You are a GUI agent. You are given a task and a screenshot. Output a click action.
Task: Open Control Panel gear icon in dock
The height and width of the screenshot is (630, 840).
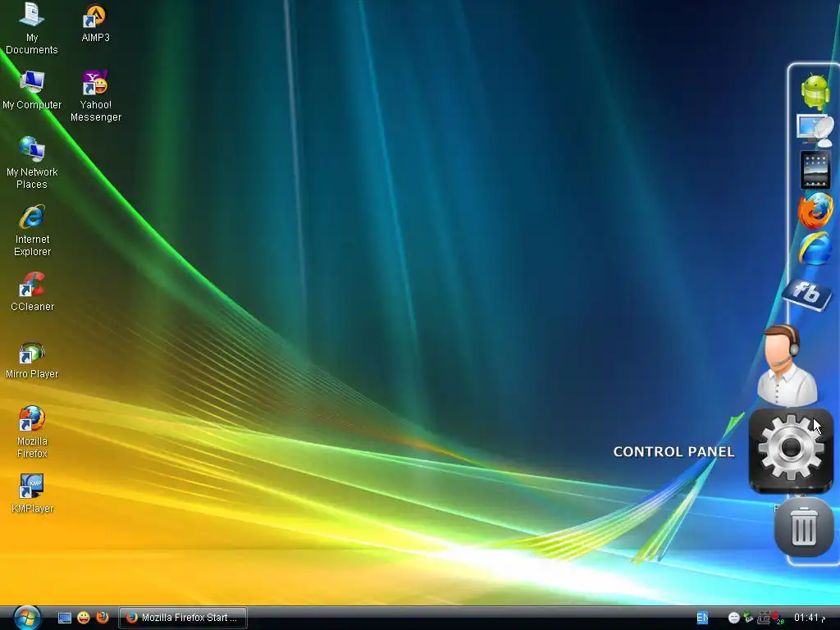791,450
